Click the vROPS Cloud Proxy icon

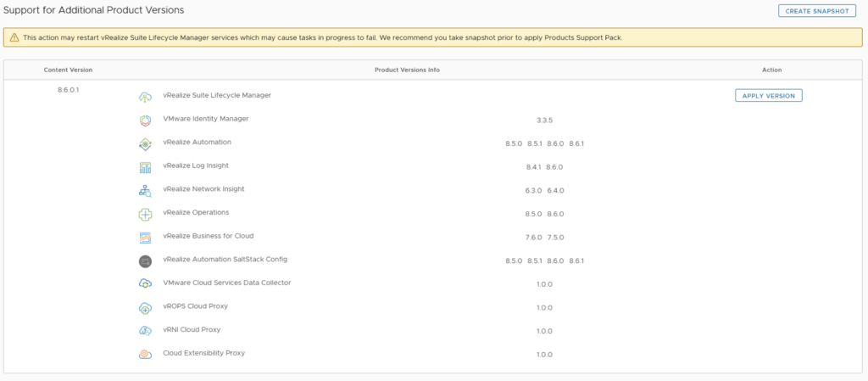pyautogui.click(x=145, y=308)
